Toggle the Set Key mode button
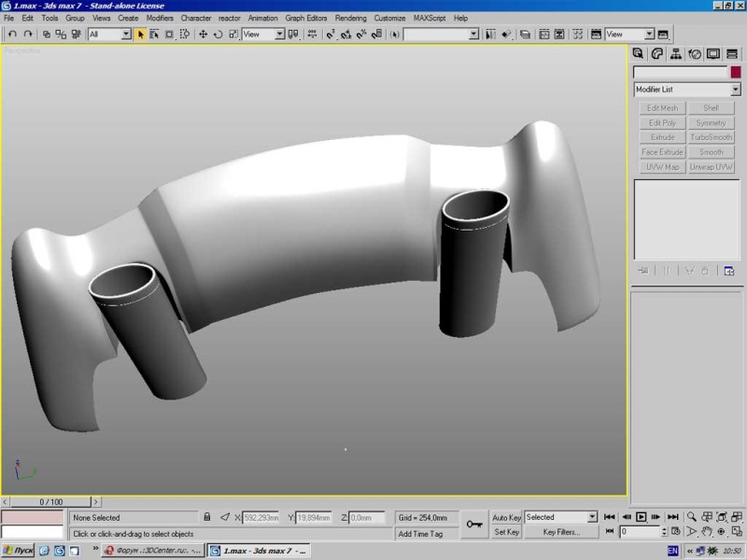 [x=506, y=532]
